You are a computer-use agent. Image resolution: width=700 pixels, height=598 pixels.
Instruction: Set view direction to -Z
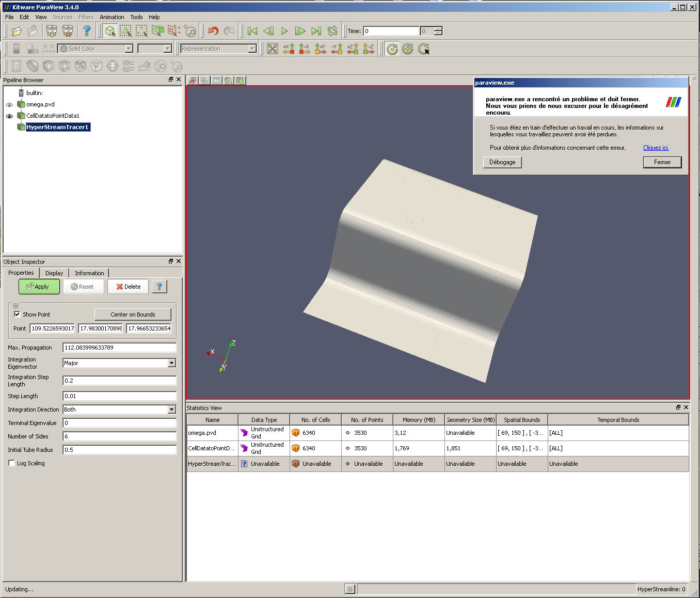(369, 49)
